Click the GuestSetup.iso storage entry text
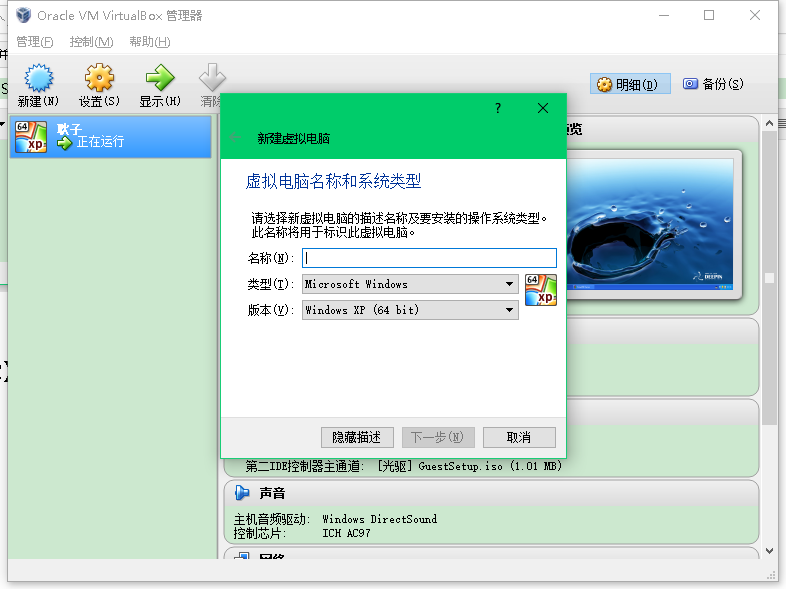This screenshot has width=786, height=589. 490,466
